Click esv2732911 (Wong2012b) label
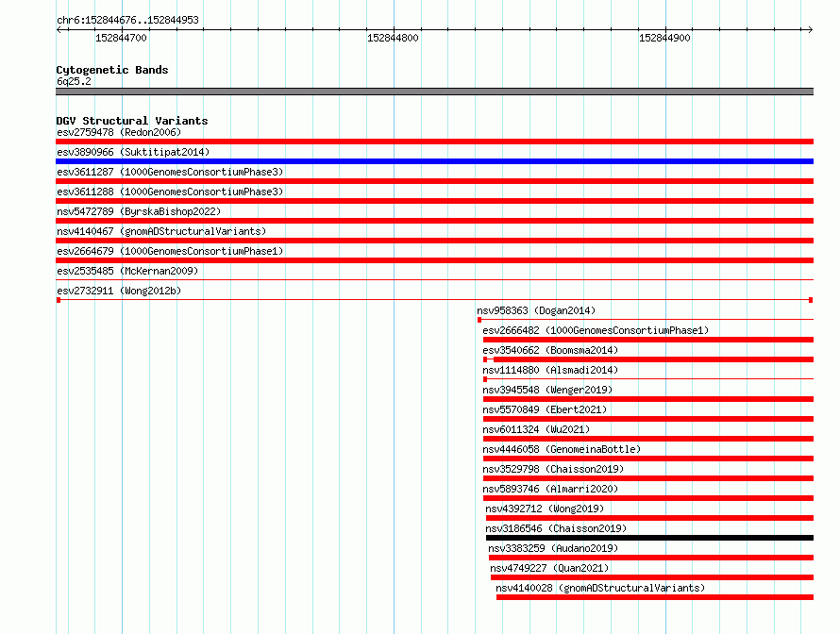 click(x=119, y=291)
